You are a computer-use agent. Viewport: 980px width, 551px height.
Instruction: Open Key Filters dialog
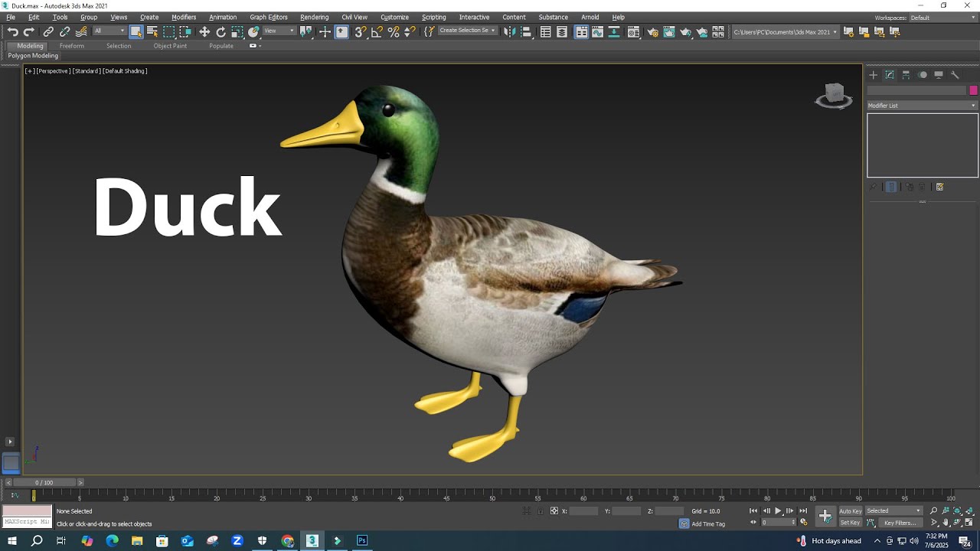pyautogui.click(x=900, y=523)
